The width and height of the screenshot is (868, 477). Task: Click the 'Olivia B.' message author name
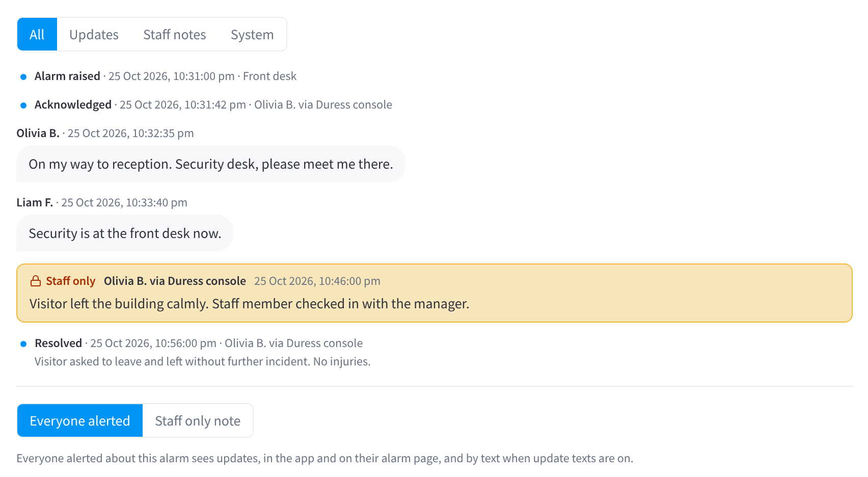point(38,134)
